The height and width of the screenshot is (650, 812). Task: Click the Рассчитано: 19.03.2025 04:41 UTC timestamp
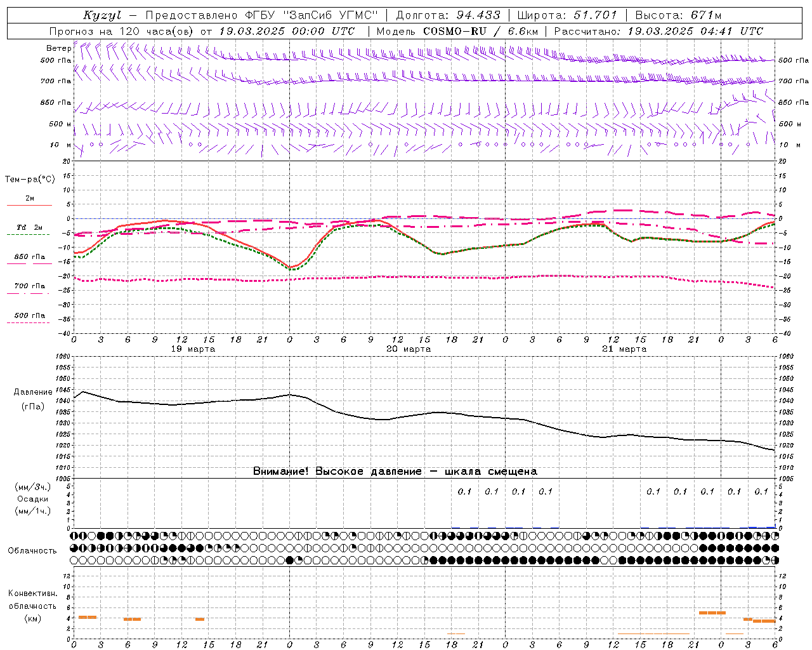658,31
